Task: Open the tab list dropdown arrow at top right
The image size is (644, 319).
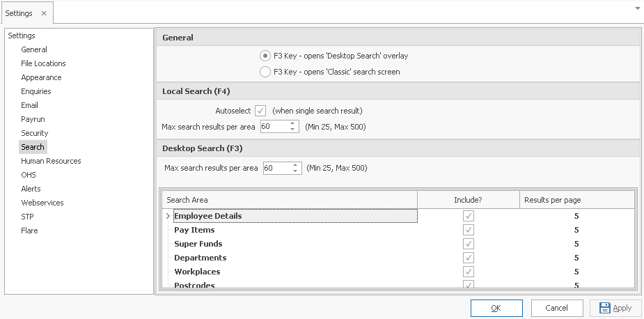Action: click(638, 8)
